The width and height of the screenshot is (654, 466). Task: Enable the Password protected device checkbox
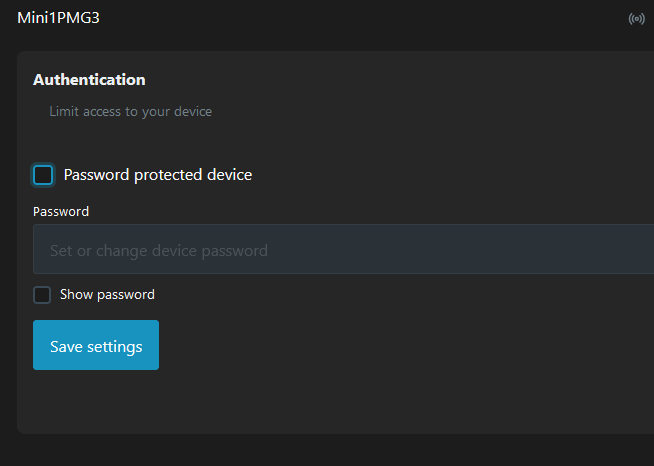(x=43, y=175)
